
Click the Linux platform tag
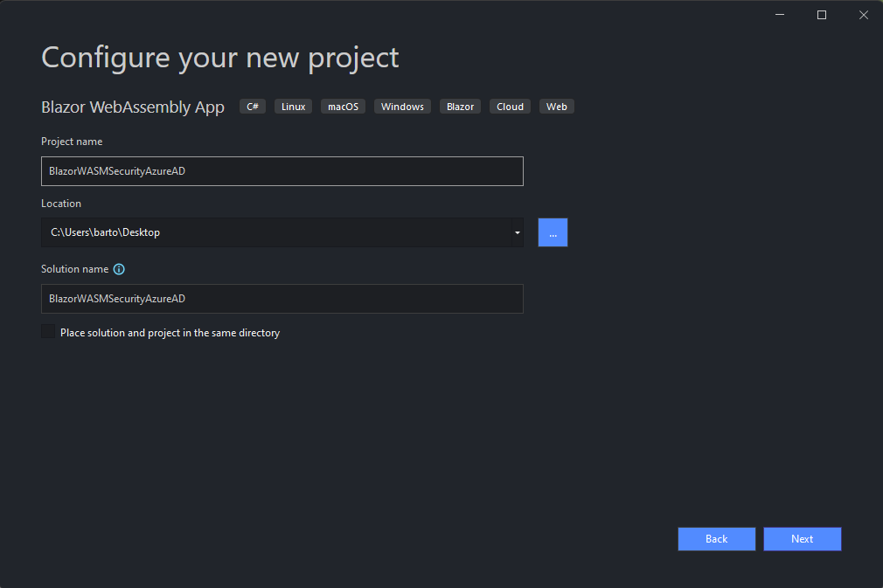pyautogui.click(x=293, y=107)
